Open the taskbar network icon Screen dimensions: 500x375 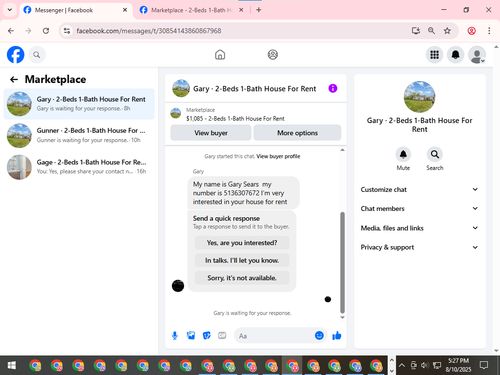tap(437, 365)
